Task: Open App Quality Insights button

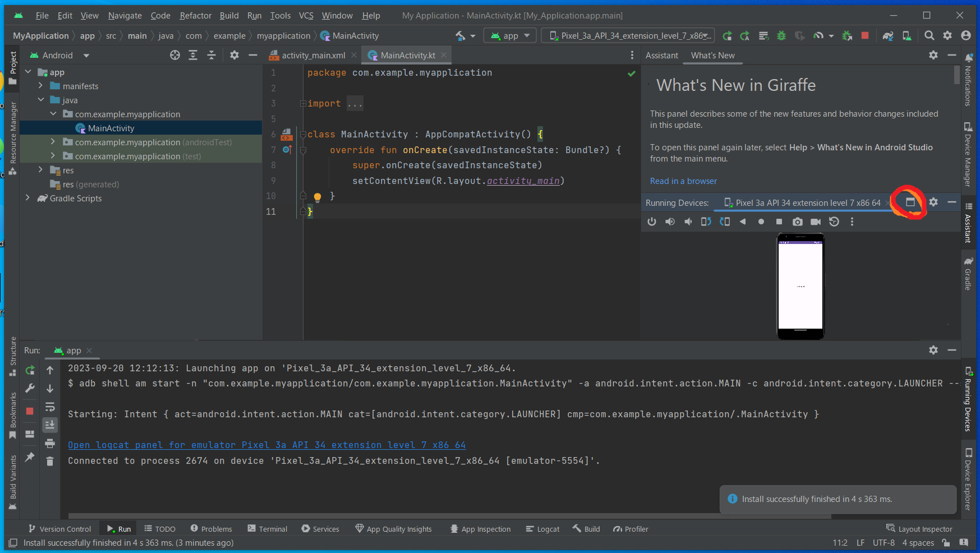Action: (393, 529)
